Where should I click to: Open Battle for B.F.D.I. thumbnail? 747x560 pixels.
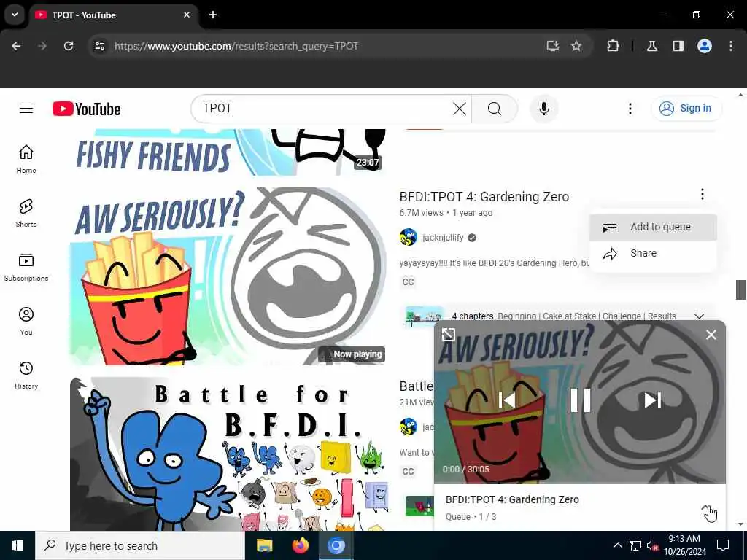(228, 454)
